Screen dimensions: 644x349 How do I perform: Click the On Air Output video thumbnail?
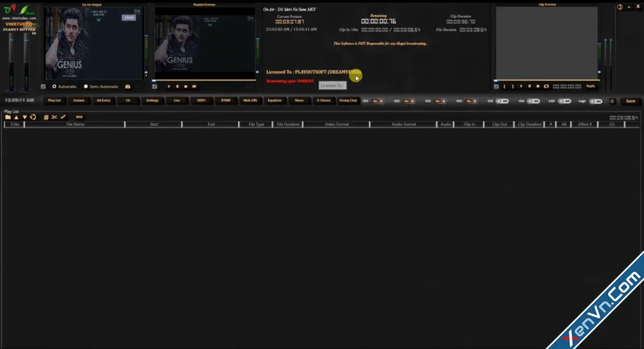coord(93,43)
